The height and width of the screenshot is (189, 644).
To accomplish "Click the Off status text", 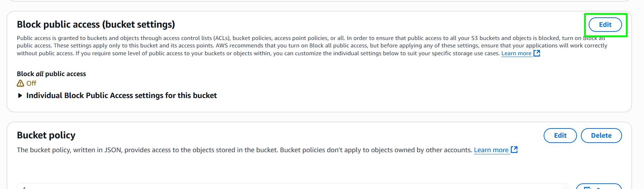I will [x=31, y=83].
